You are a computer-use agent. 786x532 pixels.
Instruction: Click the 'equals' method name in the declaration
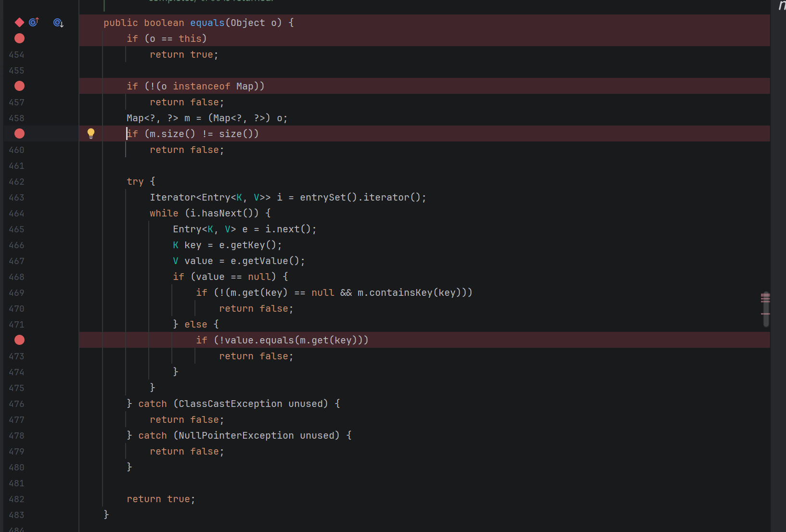(207, 23)
